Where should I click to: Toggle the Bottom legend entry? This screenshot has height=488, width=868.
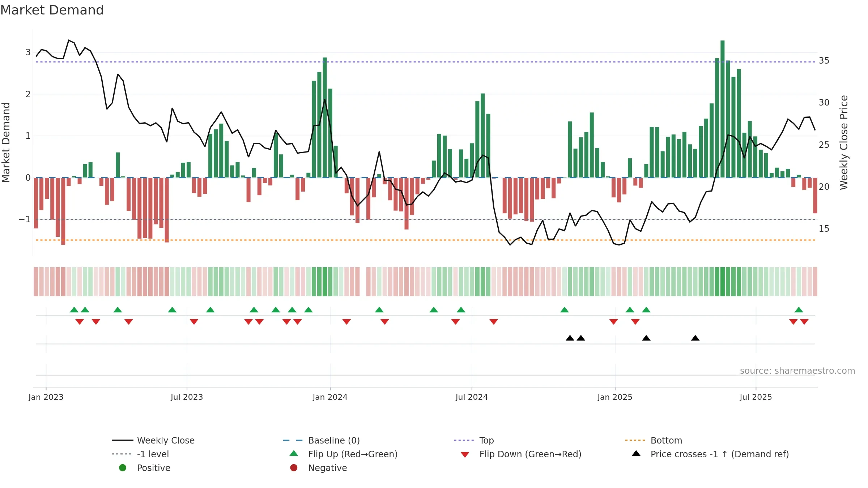coord(666,440)
